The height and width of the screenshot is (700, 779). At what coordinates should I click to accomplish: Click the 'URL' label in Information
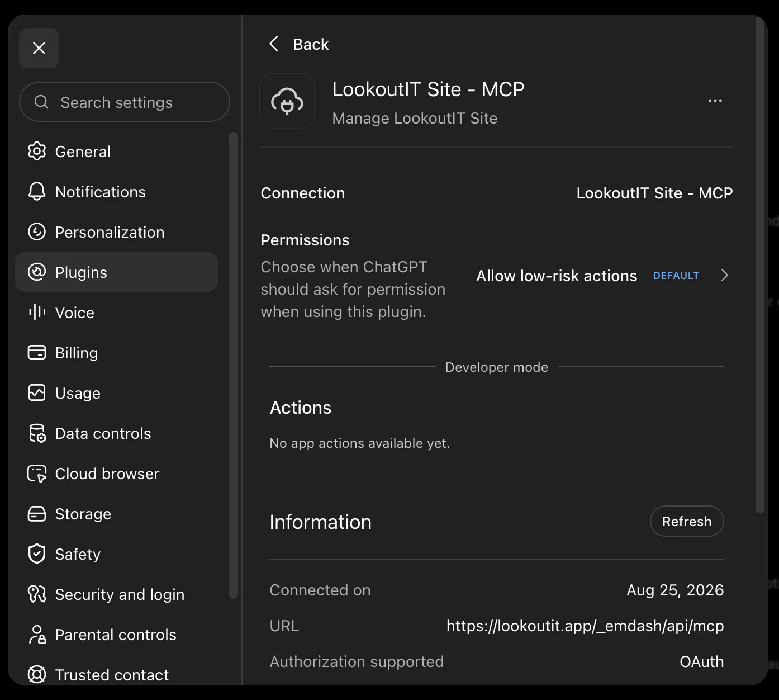point(284,626)
